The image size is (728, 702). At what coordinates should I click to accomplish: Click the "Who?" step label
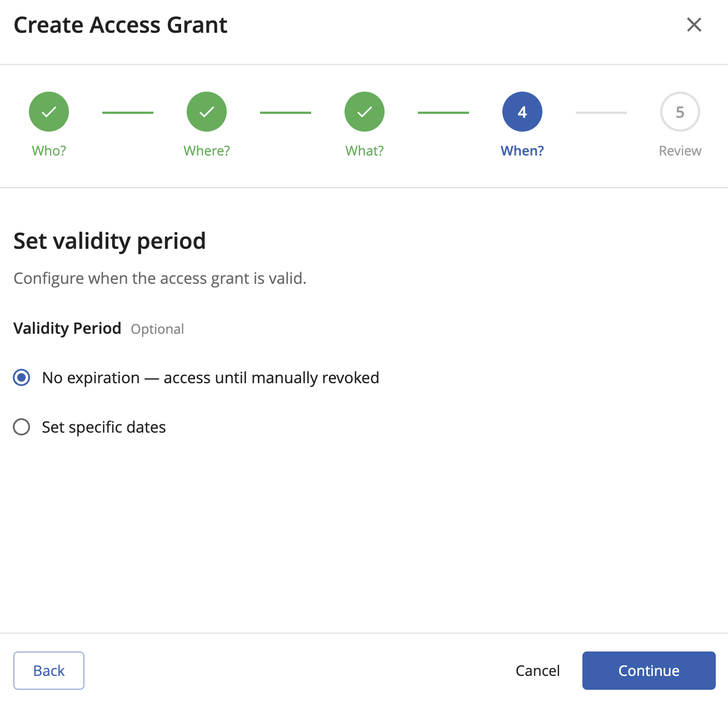49,151
